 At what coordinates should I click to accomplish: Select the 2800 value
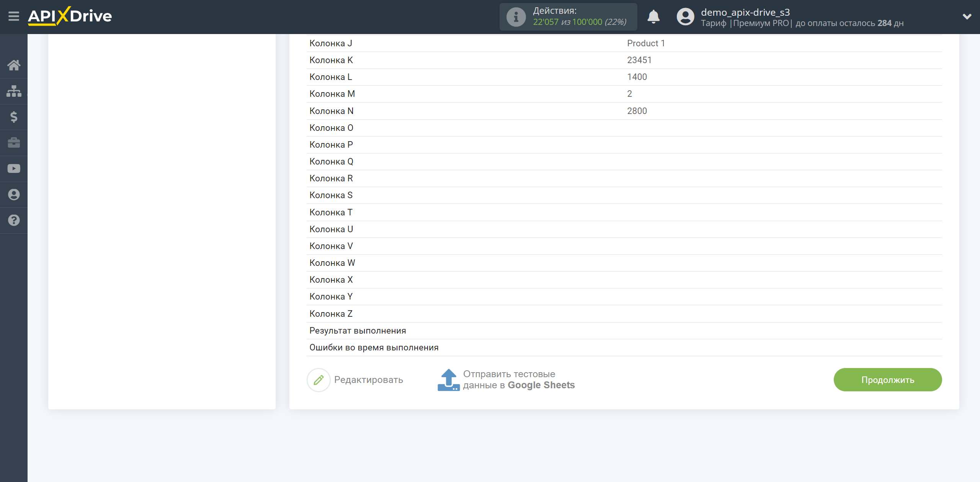click(637, 111)
